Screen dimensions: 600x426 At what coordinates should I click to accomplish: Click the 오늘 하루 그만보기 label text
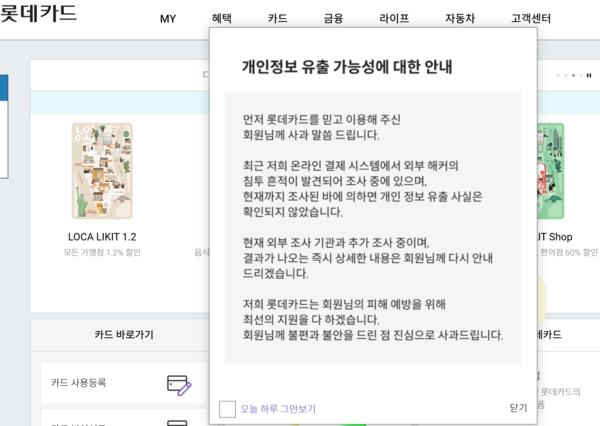pos(278,409)
